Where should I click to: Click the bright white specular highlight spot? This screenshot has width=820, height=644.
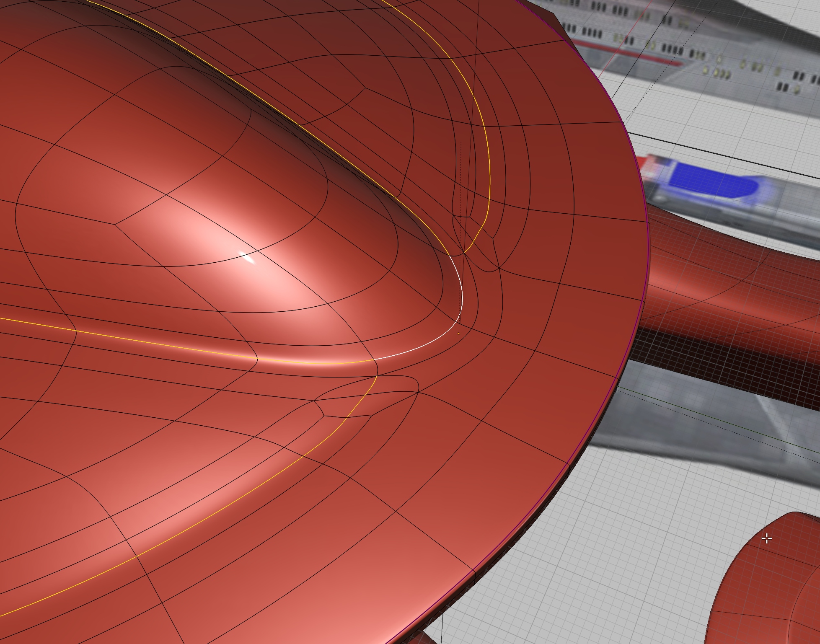pos(249,259)
